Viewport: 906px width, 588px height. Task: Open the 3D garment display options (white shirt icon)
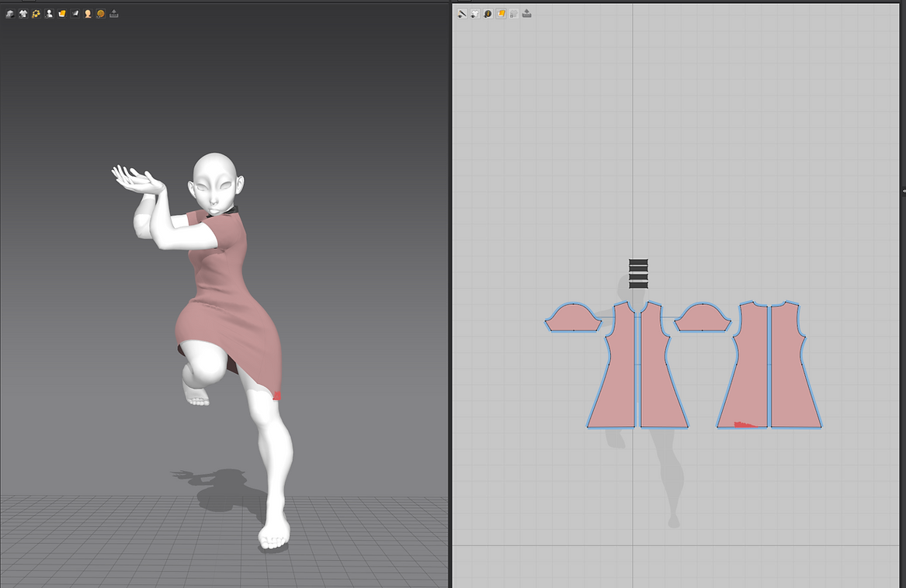[23, 14]
